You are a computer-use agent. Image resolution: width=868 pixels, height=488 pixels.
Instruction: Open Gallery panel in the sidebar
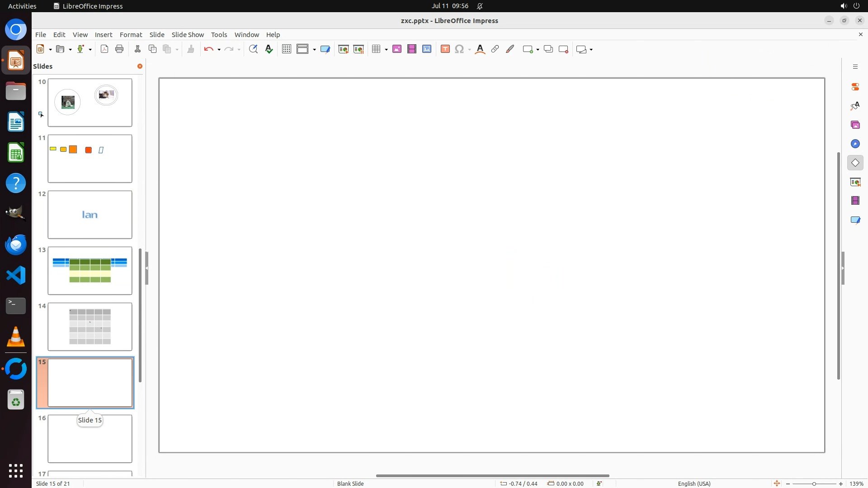tap(855, 125)
